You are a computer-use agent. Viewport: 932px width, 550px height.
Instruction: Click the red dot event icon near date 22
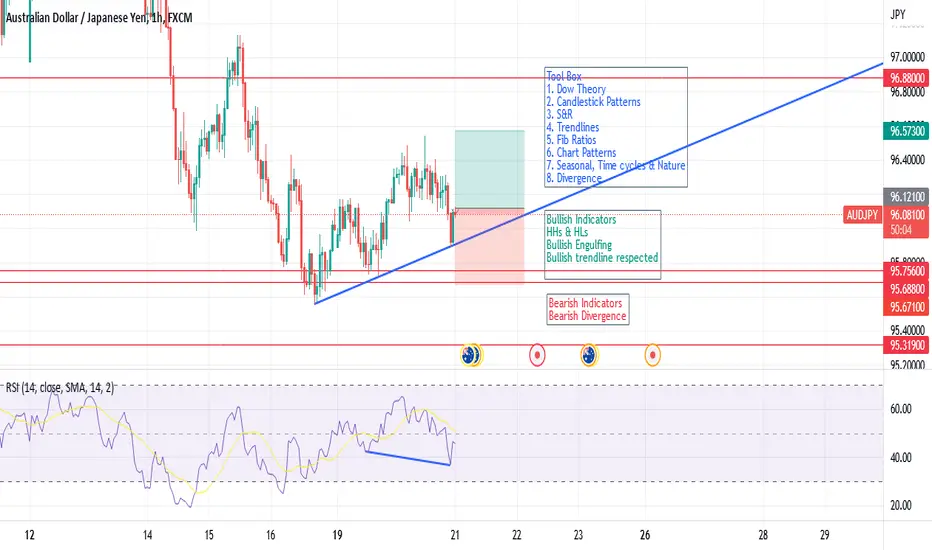click(537, 356)
